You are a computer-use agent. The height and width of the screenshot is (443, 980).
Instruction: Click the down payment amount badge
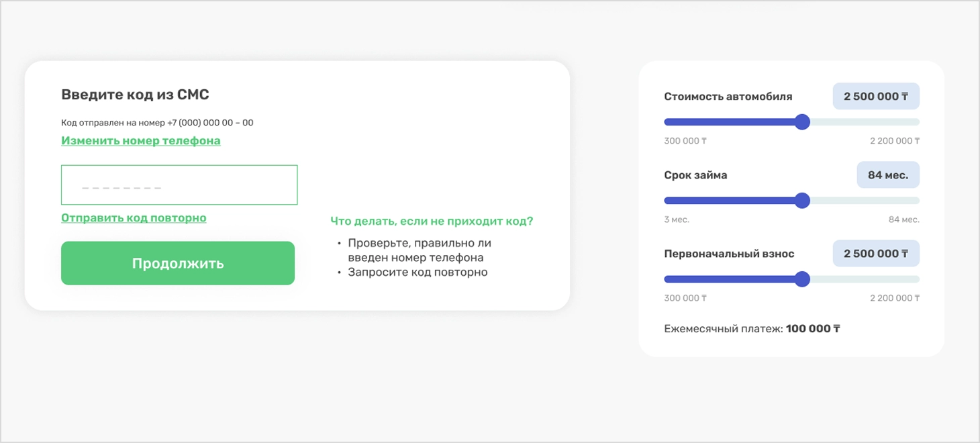coord(875,253)
